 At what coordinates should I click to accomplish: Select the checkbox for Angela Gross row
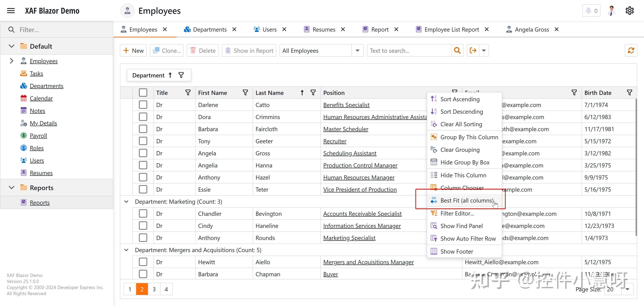pyautogui.click(x=143, y=153)
